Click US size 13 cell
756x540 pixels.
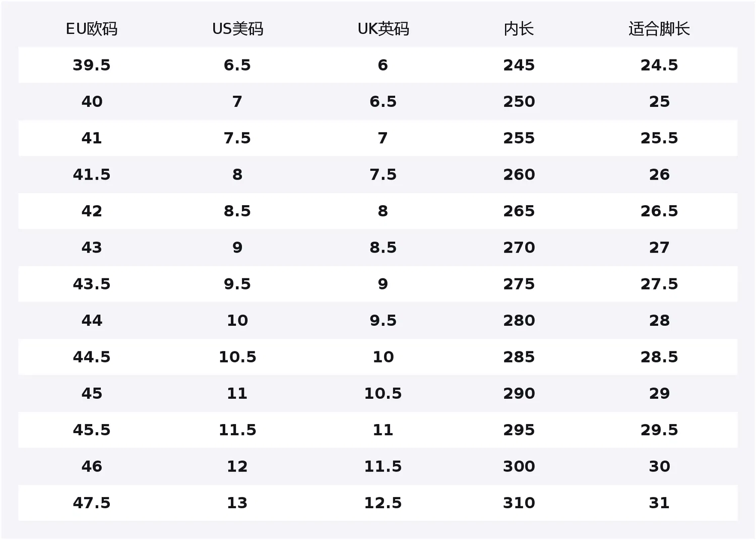click(237, 503)
